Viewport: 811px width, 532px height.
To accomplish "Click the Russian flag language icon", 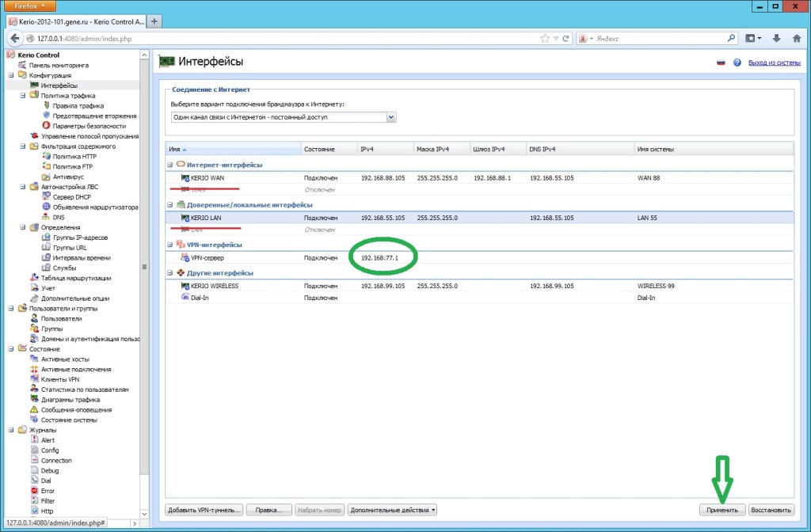I will [x=721, y=63].
